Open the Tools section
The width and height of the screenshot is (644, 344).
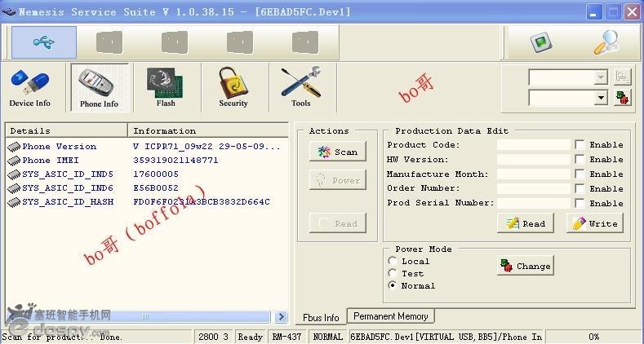click(301, 87)
